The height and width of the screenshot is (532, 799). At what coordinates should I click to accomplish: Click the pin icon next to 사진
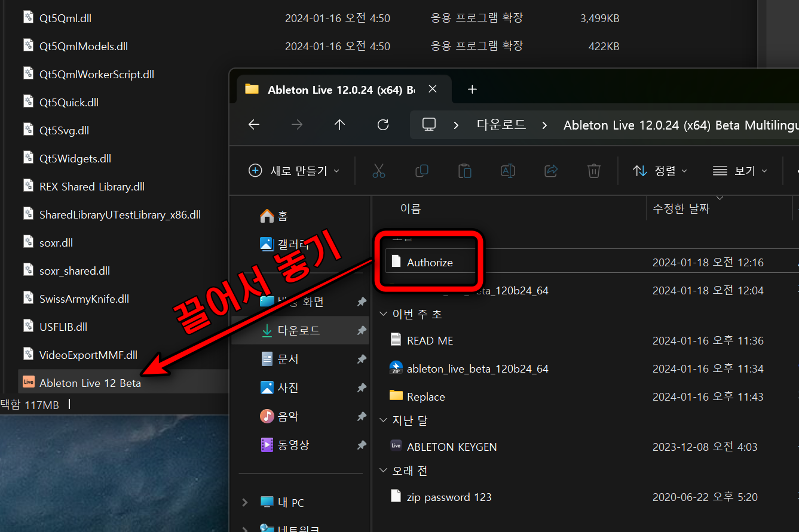[362, 388]
